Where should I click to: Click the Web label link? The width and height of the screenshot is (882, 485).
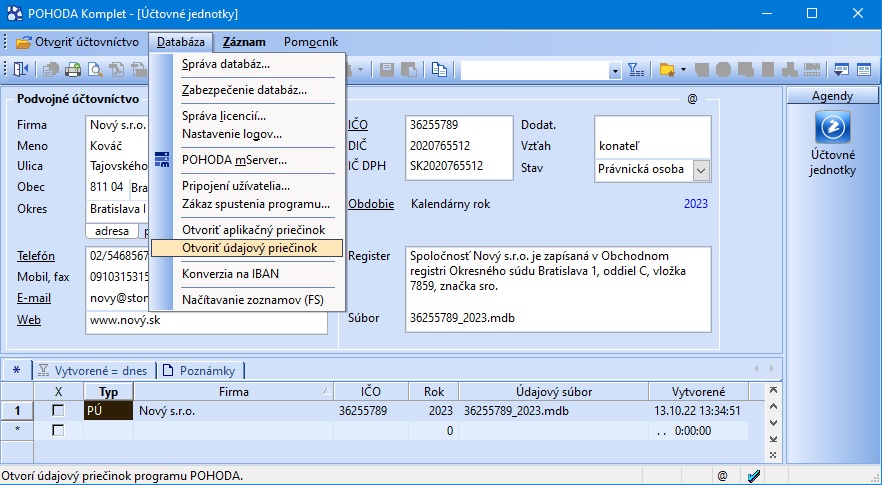29,320
